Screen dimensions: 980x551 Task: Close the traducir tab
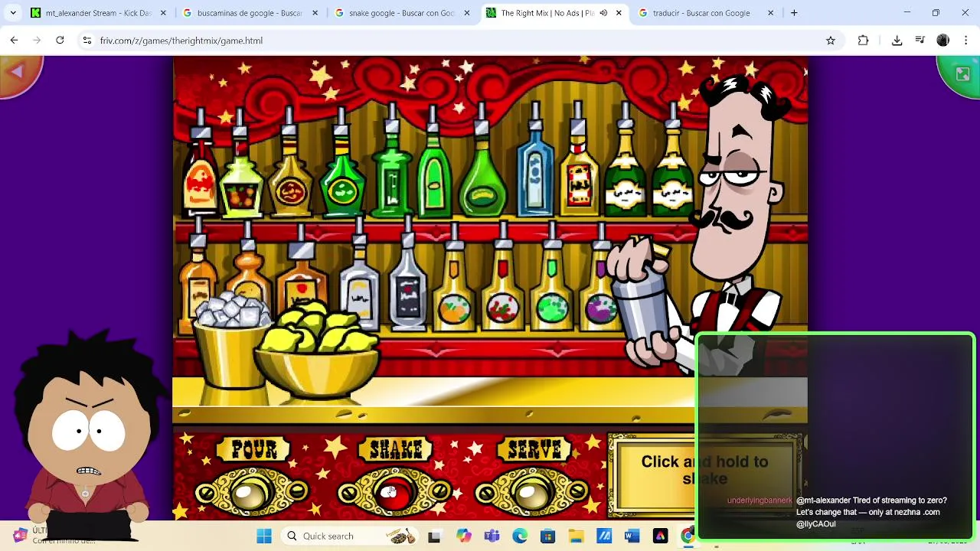click(x=770, y=13)
